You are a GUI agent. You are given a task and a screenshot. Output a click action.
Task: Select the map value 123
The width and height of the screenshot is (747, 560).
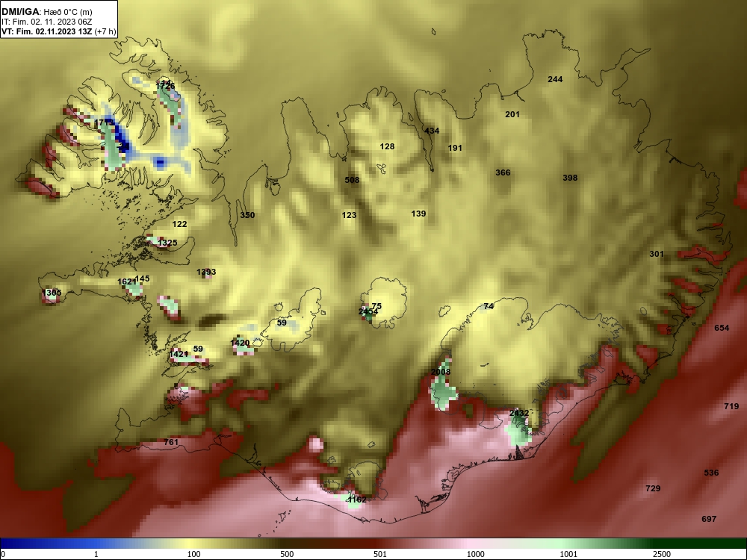click(x=349, y=215)
